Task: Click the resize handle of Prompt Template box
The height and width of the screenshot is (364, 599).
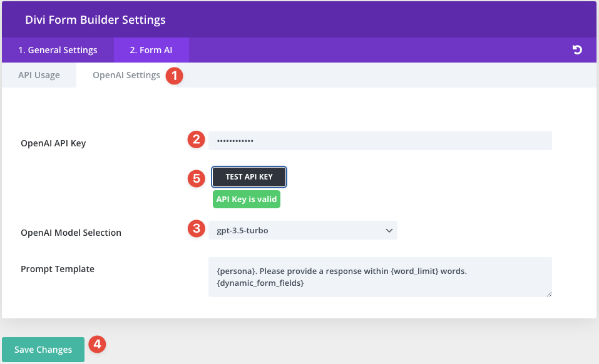Action: 549,295
